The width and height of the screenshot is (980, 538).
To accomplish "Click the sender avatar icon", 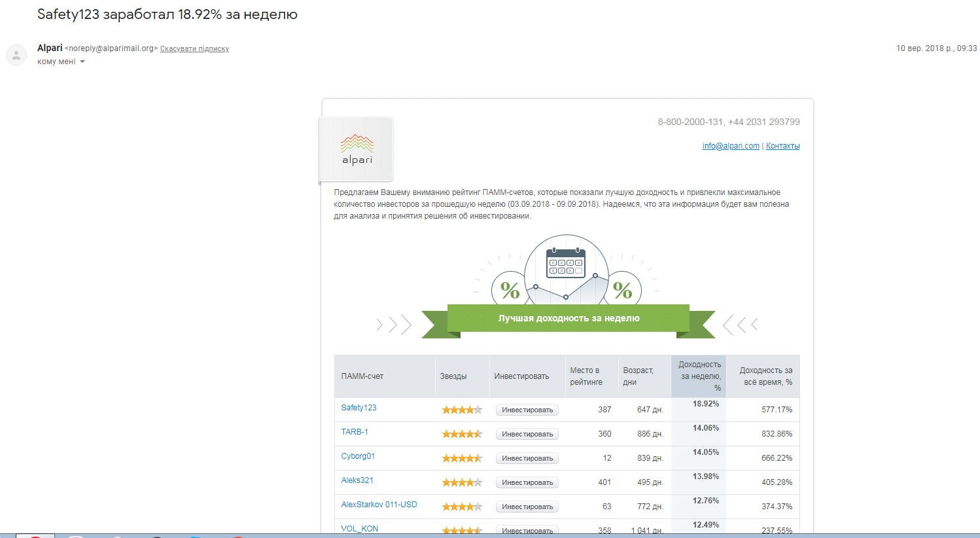I will tap(16, 55).
